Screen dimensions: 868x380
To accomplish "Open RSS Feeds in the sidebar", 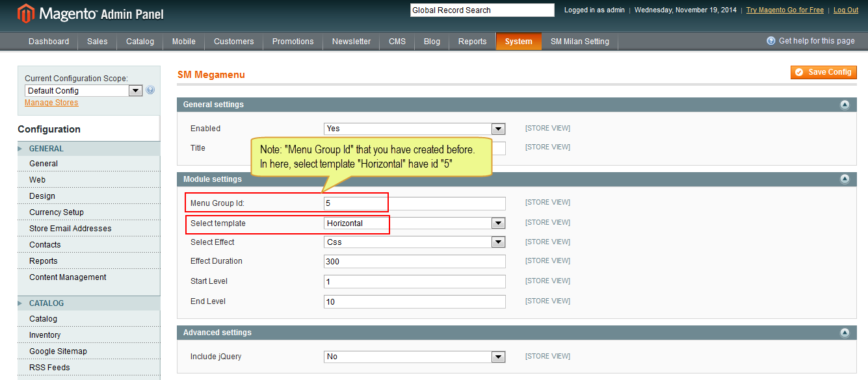I will click(49, 368).
